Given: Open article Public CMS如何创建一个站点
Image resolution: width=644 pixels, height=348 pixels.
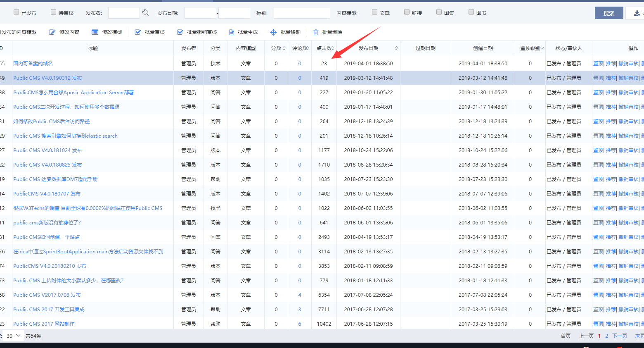Looking at the screenshot, I should coord(47,237).
